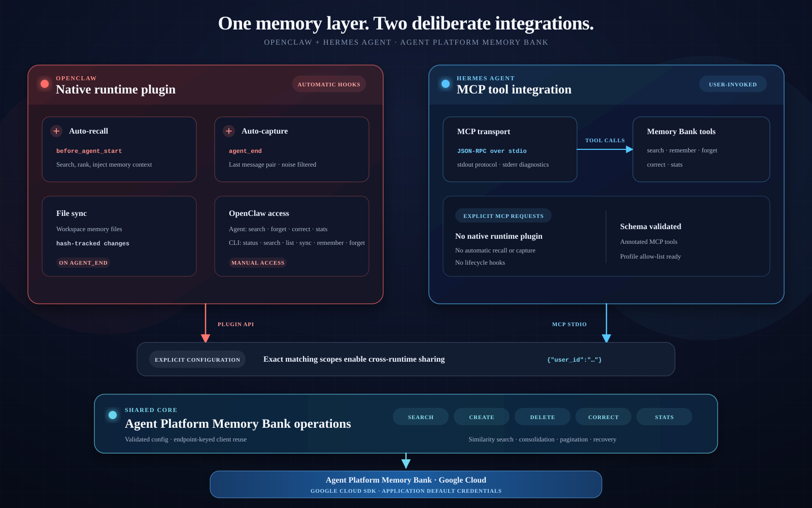Click the blue dot next to HERMES AGENT
This screenshot has height=508, width=812.
[x=446, y=84]
